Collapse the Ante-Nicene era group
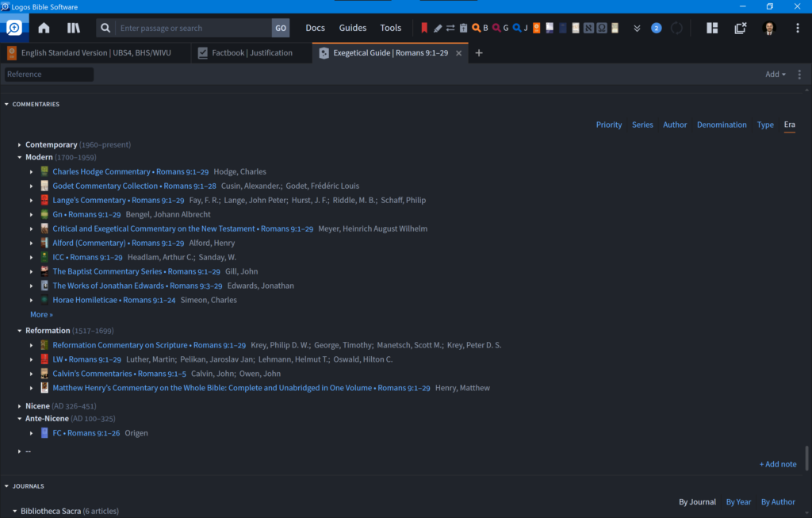The height and width of the screenshot is (518, 812). coord(19,419)
